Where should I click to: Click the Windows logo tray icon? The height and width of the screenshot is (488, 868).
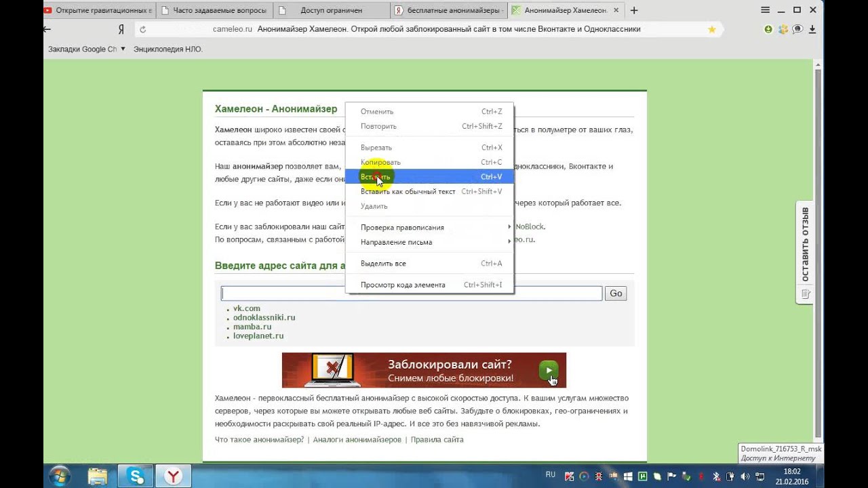[x=628, y=476]
